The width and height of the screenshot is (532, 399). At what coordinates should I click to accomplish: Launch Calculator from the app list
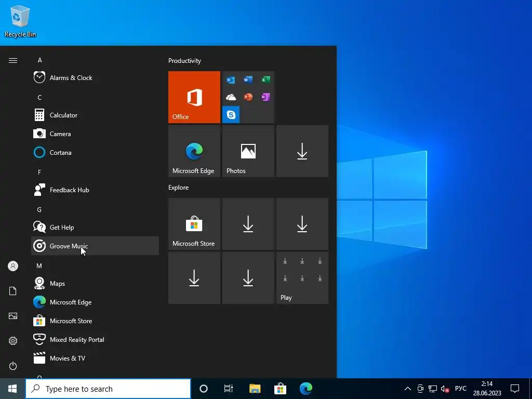95,115
